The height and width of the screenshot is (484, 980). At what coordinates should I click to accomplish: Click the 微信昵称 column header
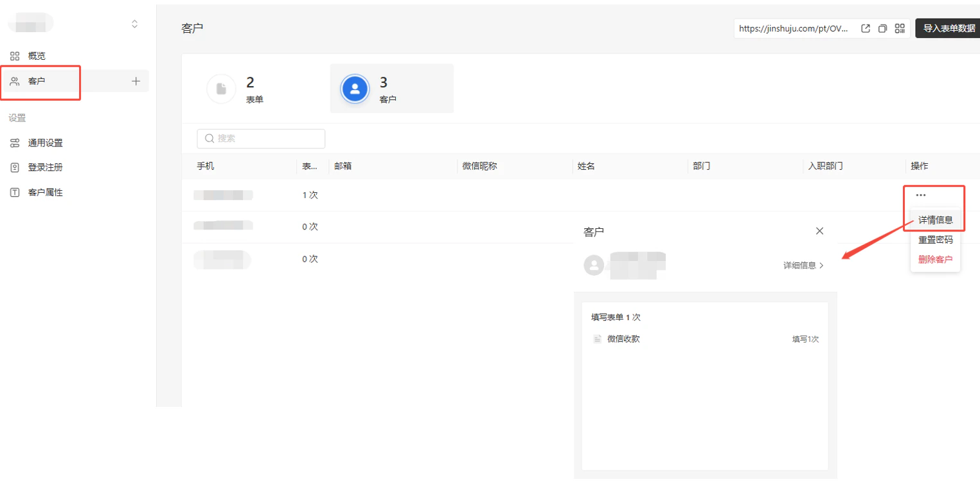tap(479, 166)
